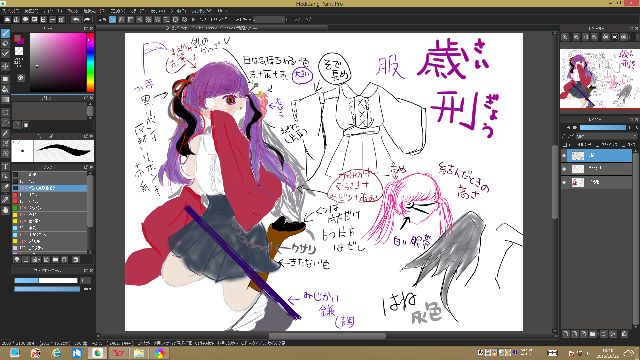Toggle visibility of middle layer
This screenshot has height=360, width=640.
(x=564, y=169)
